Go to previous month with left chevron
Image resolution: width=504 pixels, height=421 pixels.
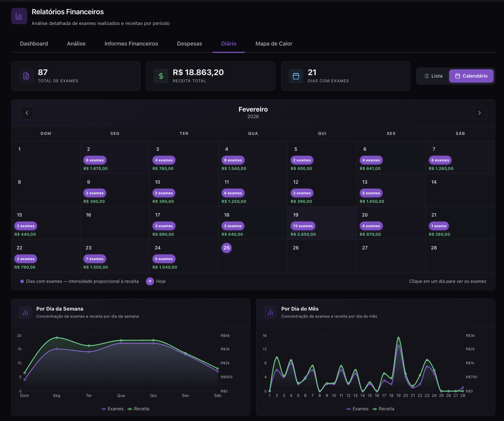coord(27,113)
